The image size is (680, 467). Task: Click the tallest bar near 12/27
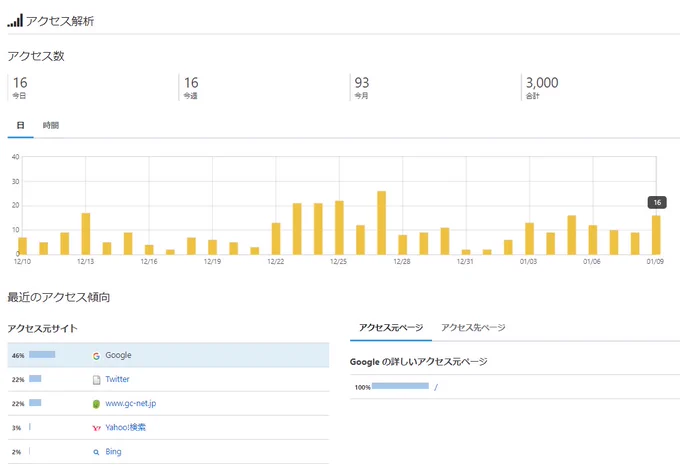[382, 223]
